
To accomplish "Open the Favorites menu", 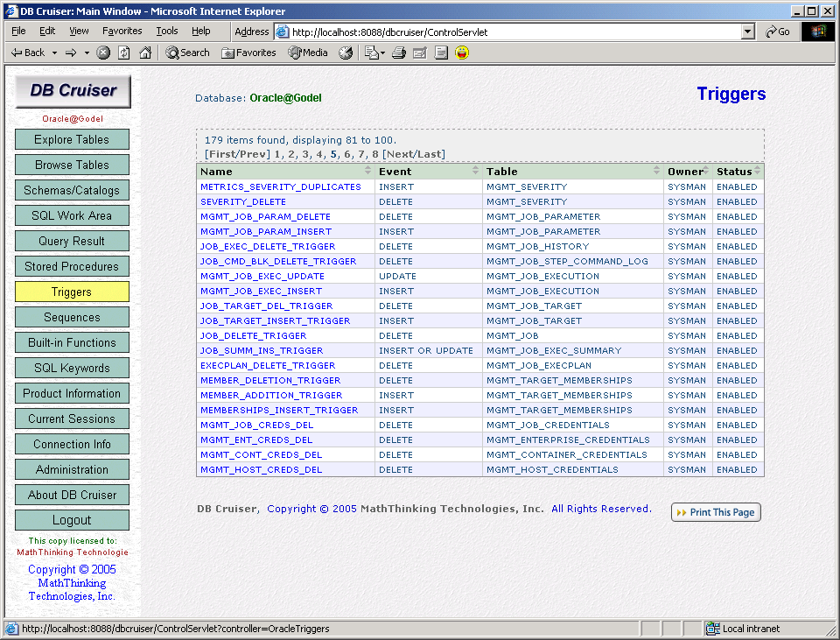I will [x=122, y=31].
